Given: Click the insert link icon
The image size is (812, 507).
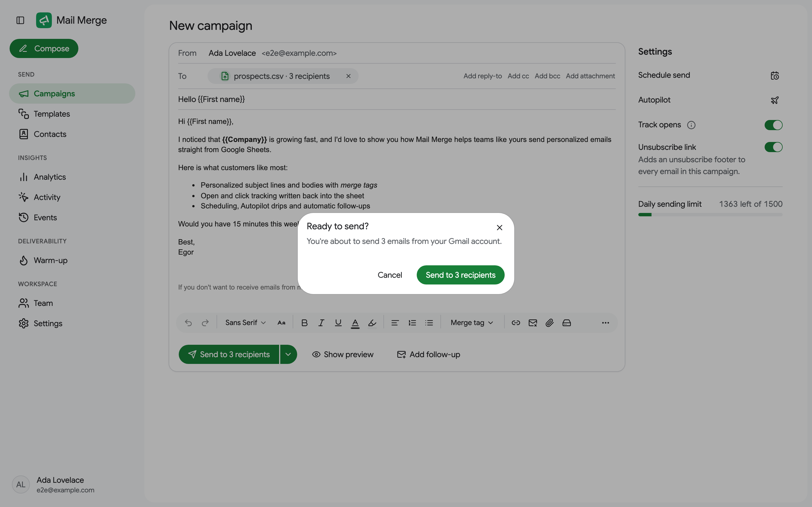Looking at the screenshot, I should point(516,323).
